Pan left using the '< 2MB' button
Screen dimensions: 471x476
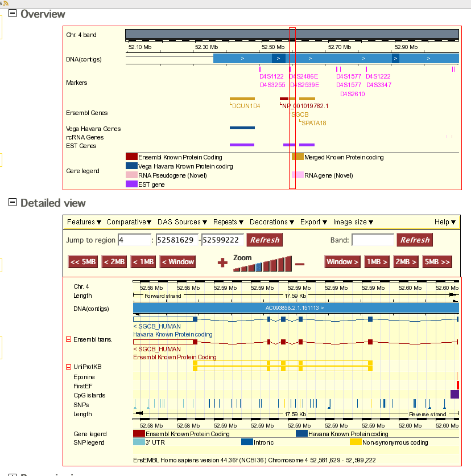114,261
